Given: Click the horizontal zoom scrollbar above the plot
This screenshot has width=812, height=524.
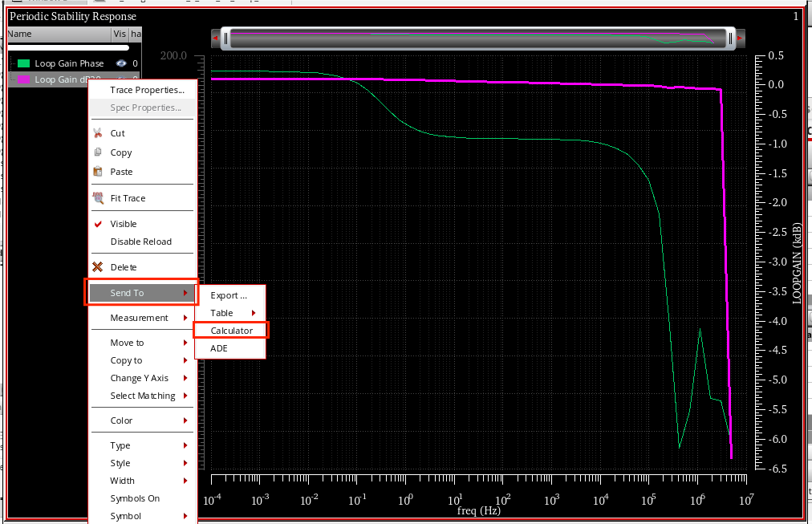Looking at the screenshot, I should click(477, 37).
